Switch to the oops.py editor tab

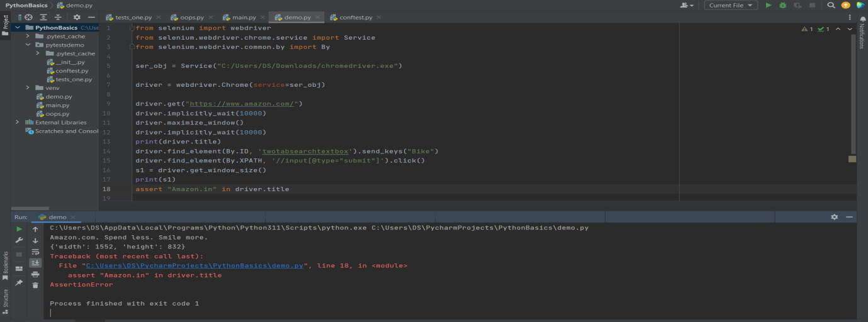point(191,18)
